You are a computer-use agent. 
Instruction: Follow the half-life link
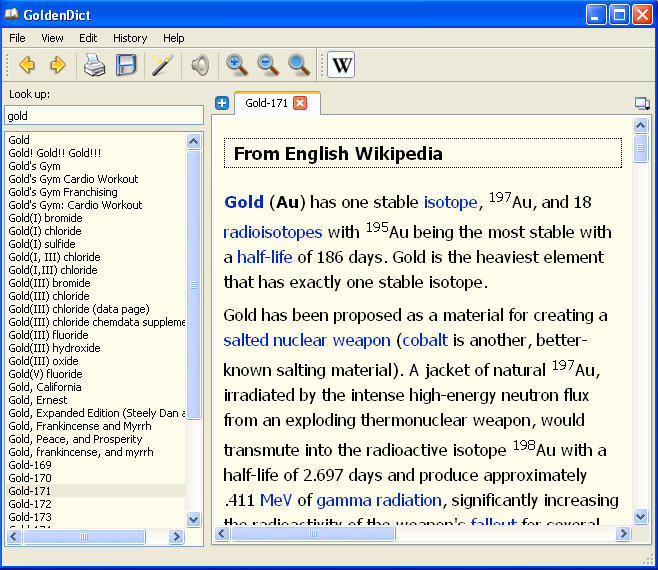pyautogui.click(x=264, y=257)
